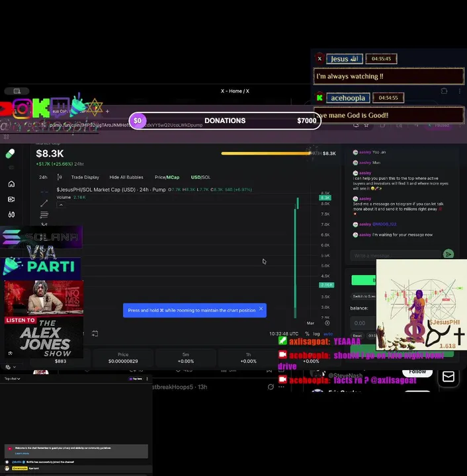Click the Twitch overlay icon
This screenshot has width=467, height=476.
click(x=60, y=107)
